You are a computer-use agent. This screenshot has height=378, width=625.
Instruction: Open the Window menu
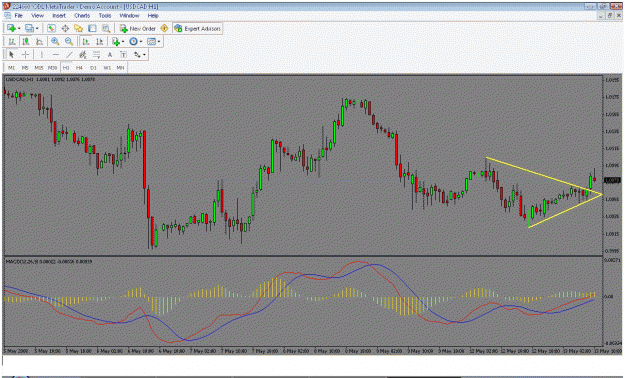[x=130, y=16]
